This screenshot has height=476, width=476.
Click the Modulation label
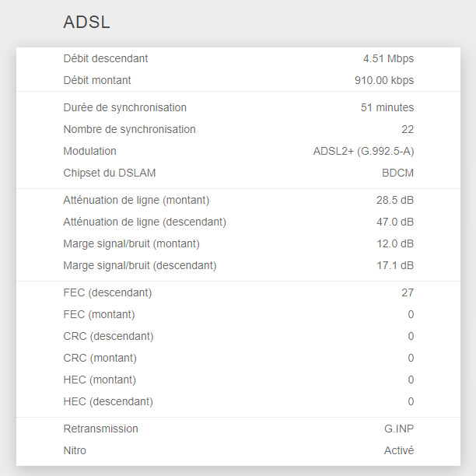(x=90, y=151)
